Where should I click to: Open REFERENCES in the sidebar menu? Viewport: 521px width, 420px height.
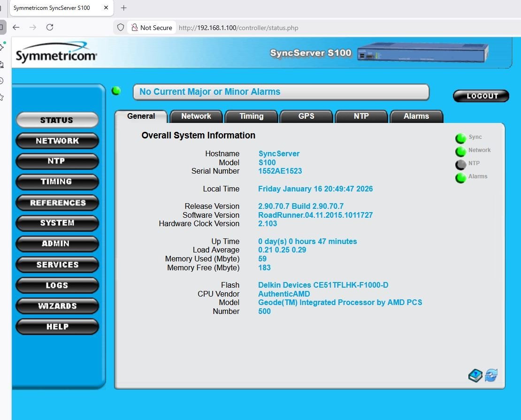tap(57, 203)
